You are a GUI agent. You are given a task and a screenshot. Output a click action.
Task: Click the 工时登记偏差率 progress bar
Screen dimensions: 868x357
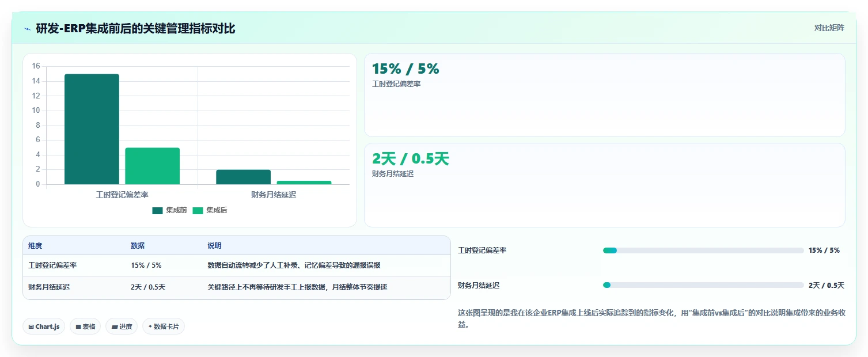point(703,250)
